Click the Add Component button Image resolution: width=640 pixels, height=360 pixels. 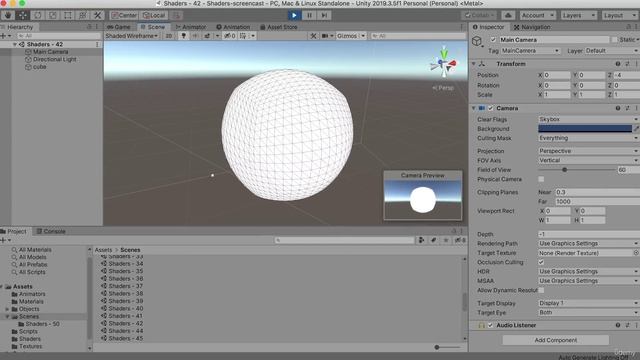coord(556,340)
